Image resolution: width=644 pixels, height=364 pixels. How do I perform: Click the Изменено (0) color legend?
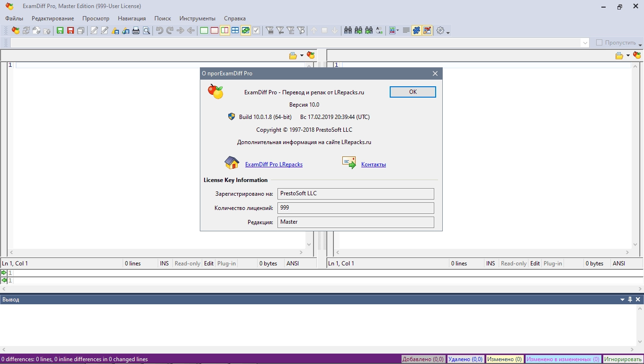tap(504, 359)
